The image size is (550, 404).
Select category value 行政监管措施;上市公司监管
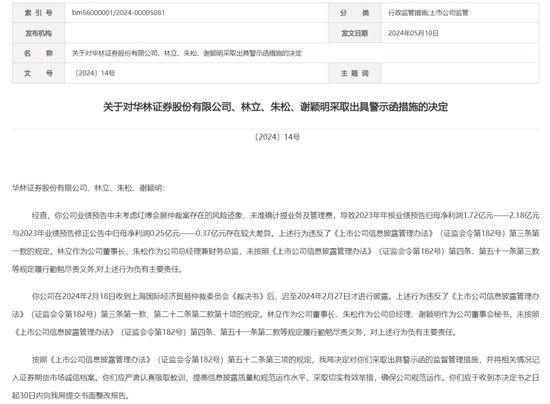point(428,13)
